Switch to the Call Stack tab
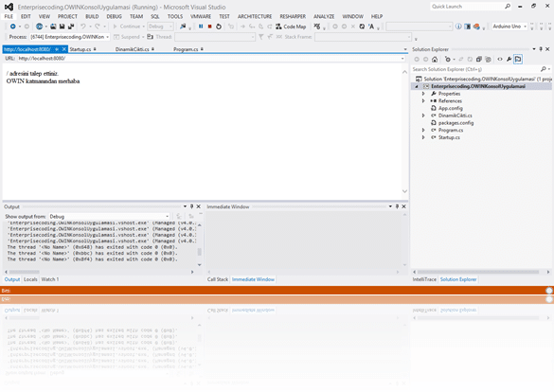The height and width of the screenshot is (392, 554). point(217,279)
